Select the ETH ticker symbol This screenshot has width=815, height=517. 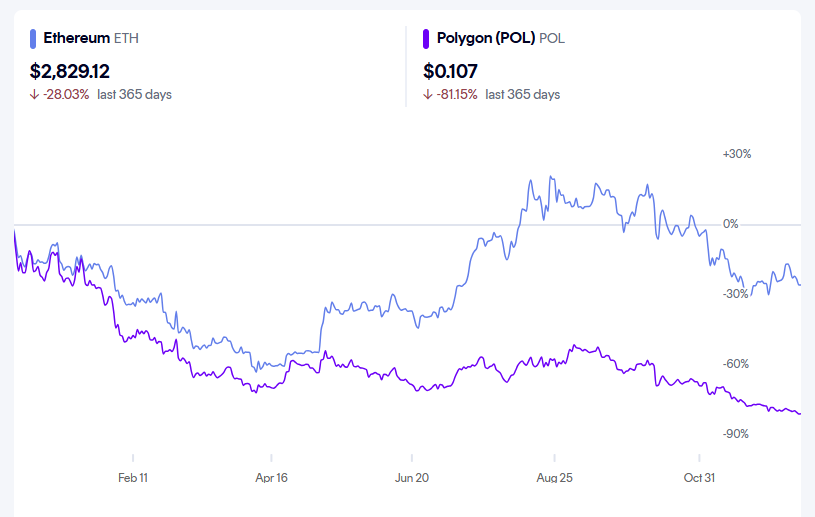coord(127,38)
